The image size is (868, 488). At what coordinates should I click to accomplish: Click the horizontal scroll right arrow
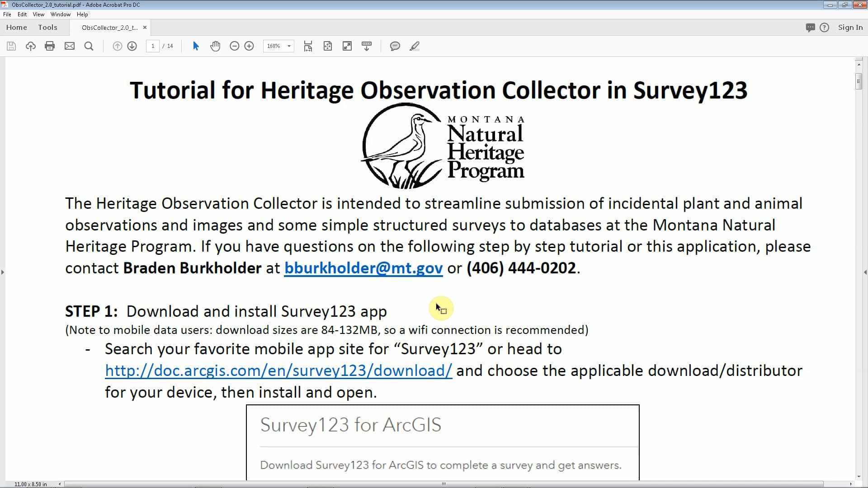click(851, 484)
